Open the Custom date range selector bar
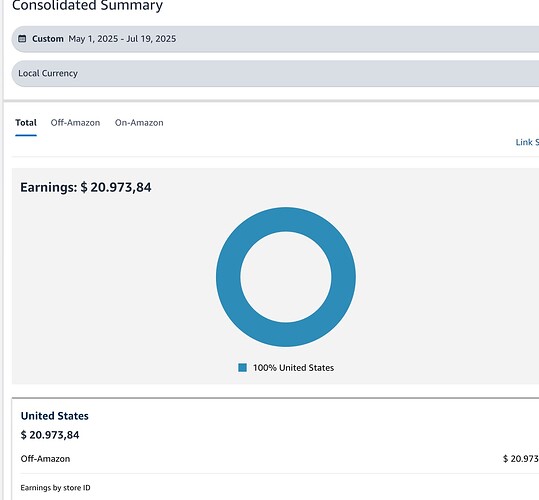 [275, 39]
